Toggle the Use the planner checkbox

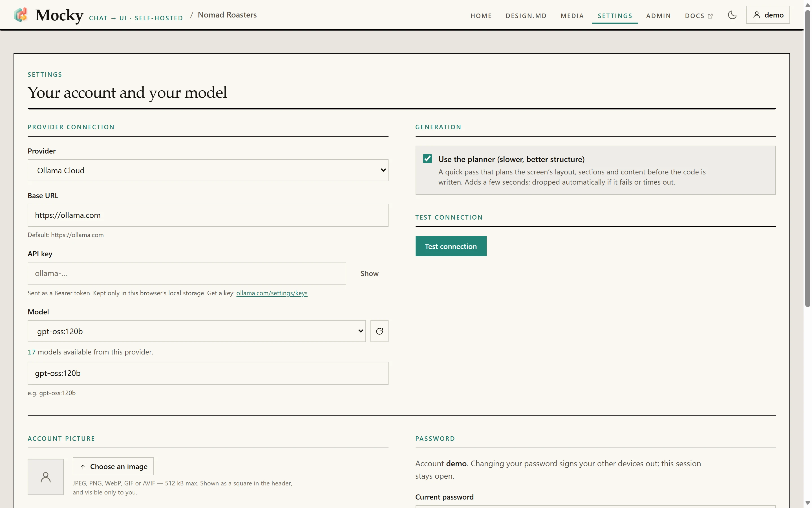tap(427, 159)
